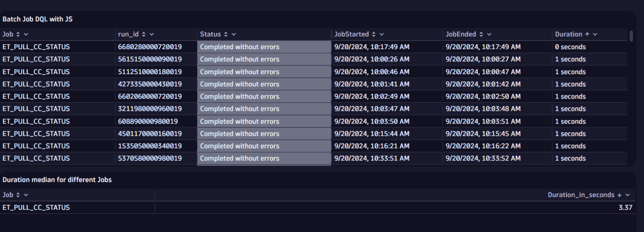
Task: Click the Batch Job DQL with JS title
Action: (x=37, y=19)
